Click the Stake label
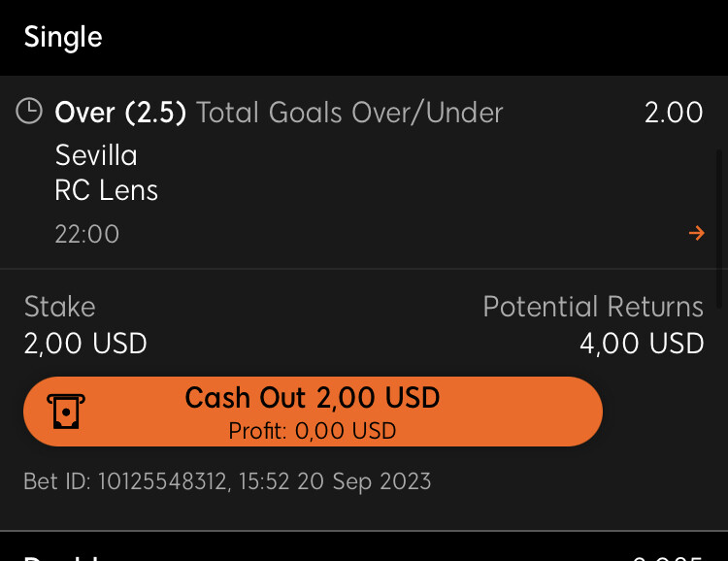The image size is (728, 561). click(60, 307)
